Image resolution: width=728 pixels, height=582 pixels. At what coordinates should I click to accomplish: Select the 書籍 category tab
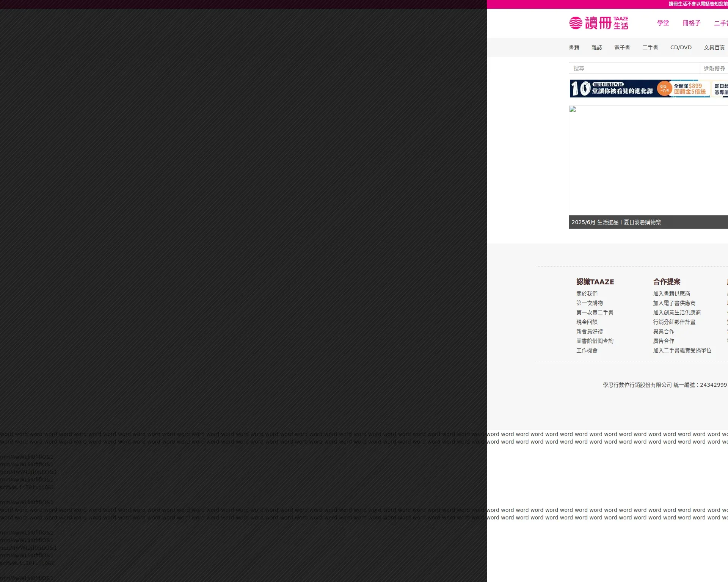pos(574,47)
